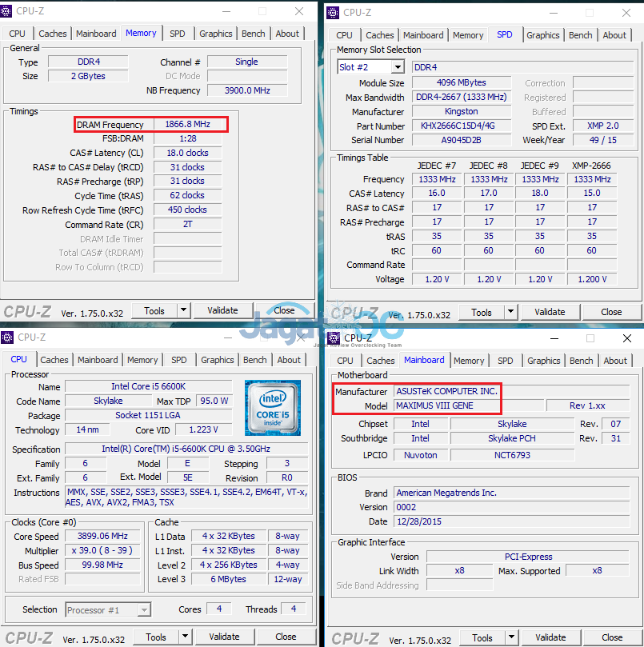The width and height of the screenshot is (644, 647).
Task: Switch to Mainboard tab in CPU window
Action: (98, 360)
